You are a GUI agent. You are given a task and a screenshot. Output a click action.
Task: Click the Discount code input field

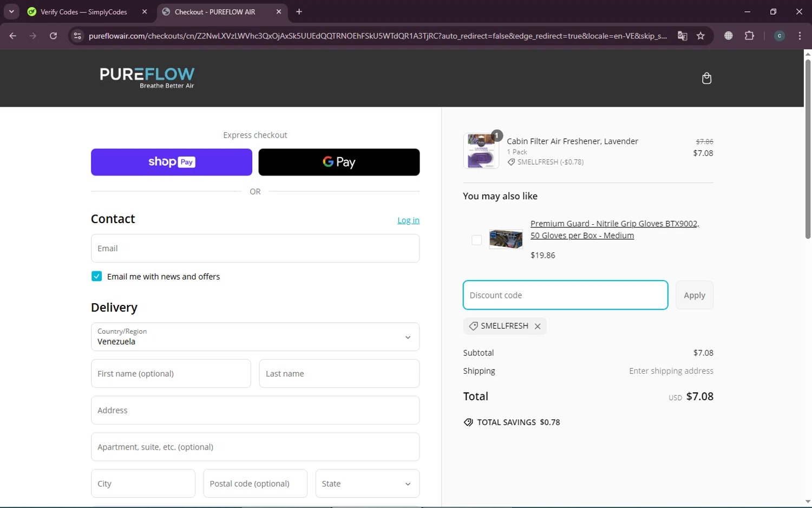click(x=565, y=295)
